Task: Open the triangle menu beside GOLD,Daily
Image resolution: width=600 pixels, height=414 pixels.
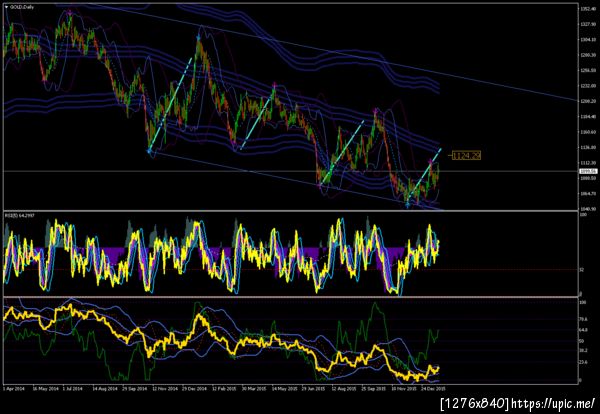Action: click(x=7, y=7)
